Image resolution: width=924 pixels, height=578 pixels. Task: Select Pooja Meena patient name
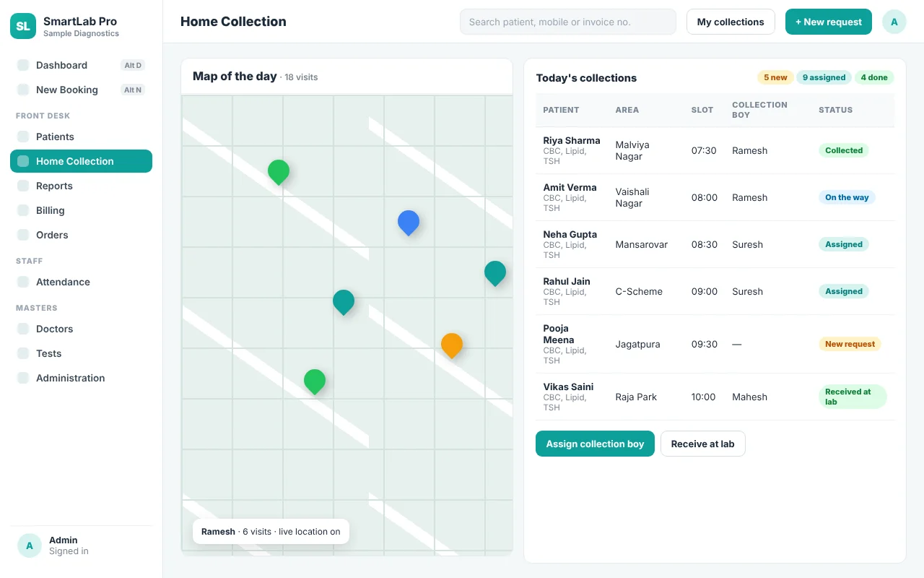click(559, 334)
